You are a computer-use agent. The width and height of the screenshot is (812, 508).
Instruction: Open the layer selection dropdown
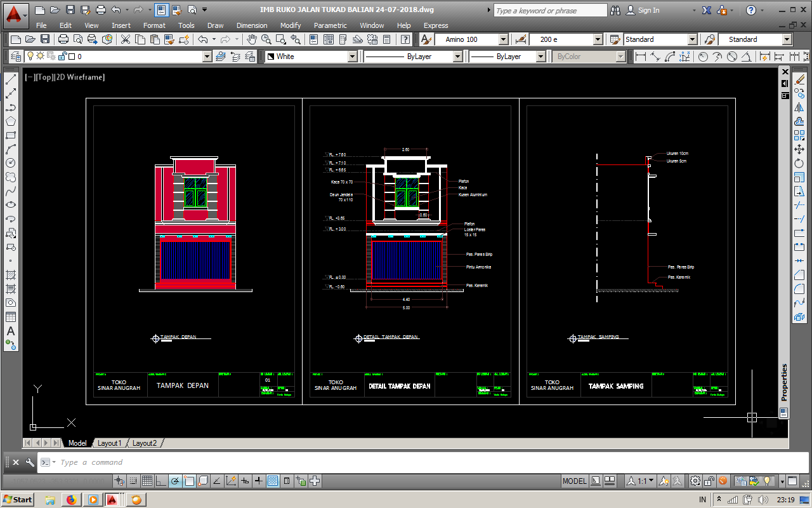(206, 56)
